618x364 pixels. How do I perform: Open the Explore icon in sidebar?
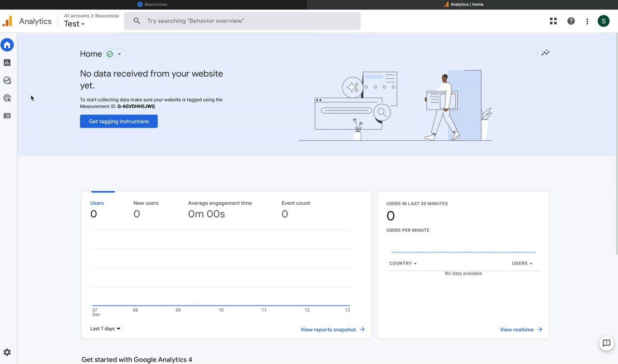point(7,81)
